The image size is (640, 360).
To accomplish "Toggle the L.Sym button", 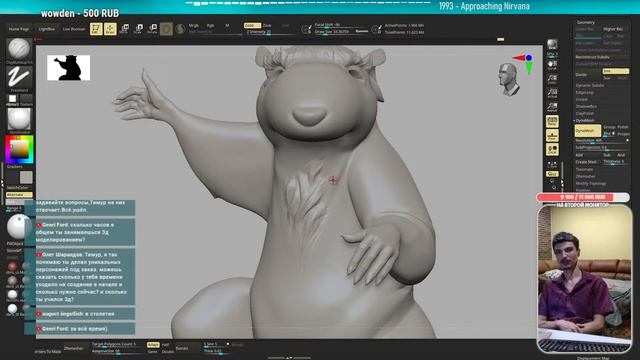I will 552,165.
